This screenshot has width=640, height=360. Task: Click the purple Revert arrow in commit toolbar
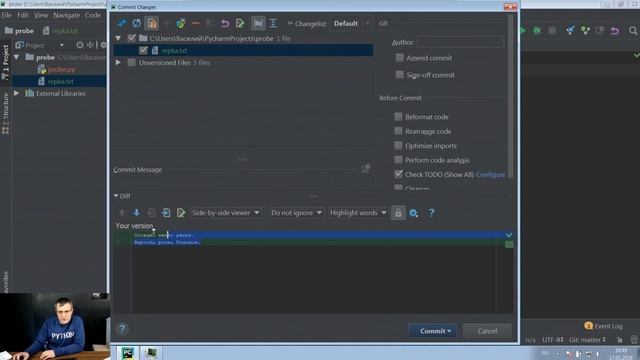point(225,23)
